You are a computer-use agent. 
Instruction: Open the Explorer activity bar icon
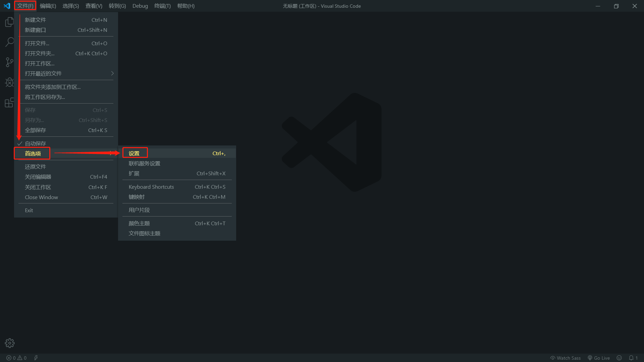pos(9,22)
